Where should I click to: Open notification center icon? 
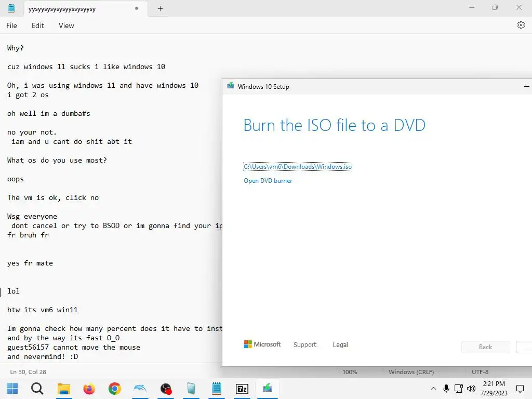click(x=520, y=389)
